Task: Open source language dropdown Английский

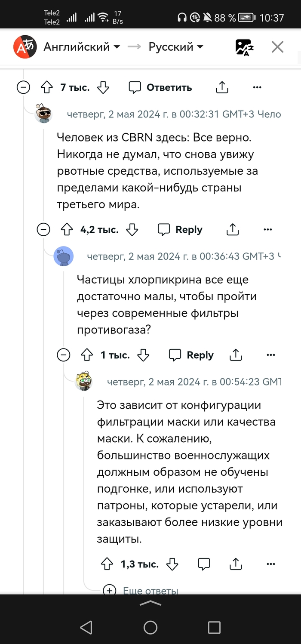Action: pos(82,47)
